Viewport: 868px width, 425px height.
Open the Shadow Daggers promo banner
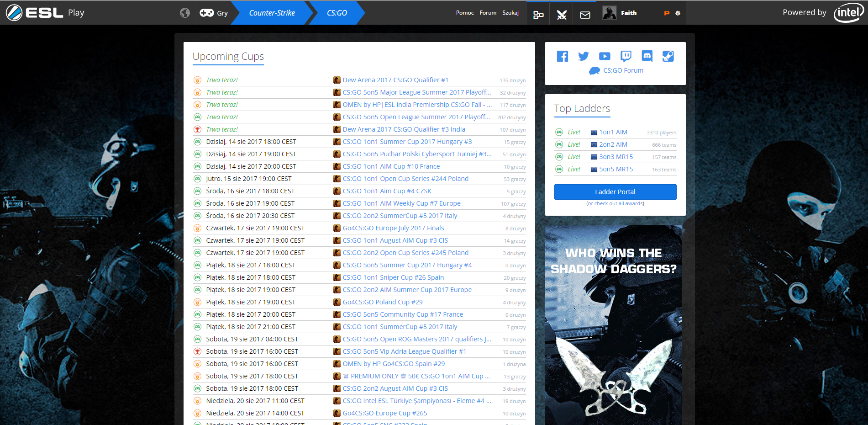click(613, 325)
